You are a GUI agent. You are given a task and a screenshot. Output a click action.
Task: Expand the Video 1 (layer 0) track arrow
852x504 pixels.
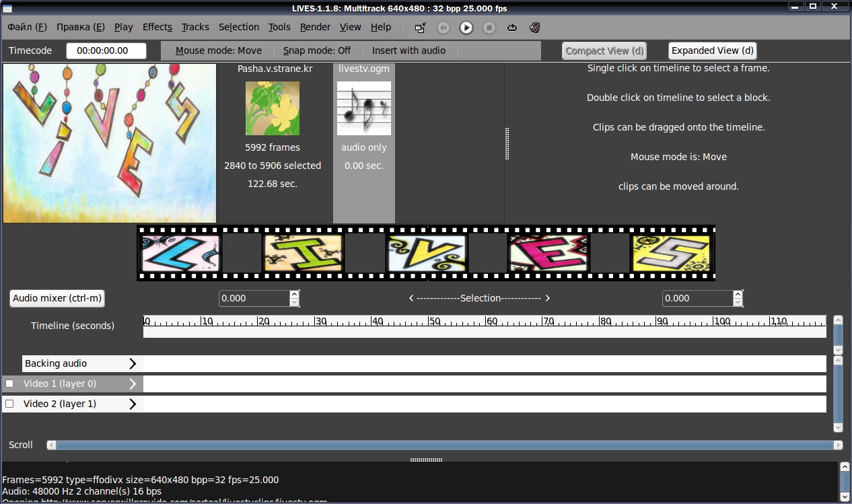133,384
